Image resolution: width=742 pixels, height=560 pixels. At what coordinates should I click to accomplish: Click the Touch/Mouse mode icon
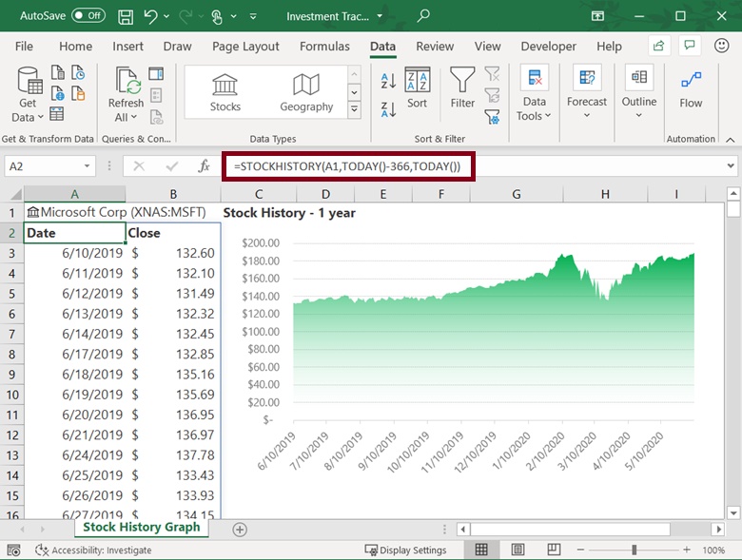click(217, 16)
